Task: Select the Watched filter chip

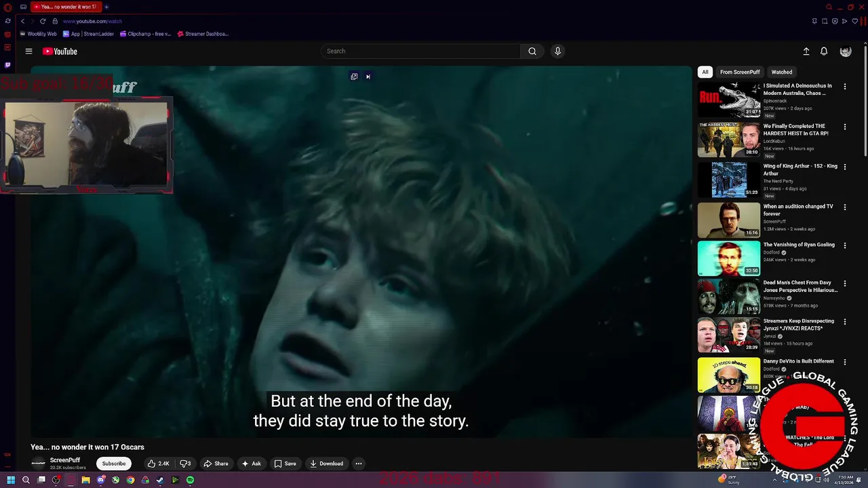Action: click(782, 72)
